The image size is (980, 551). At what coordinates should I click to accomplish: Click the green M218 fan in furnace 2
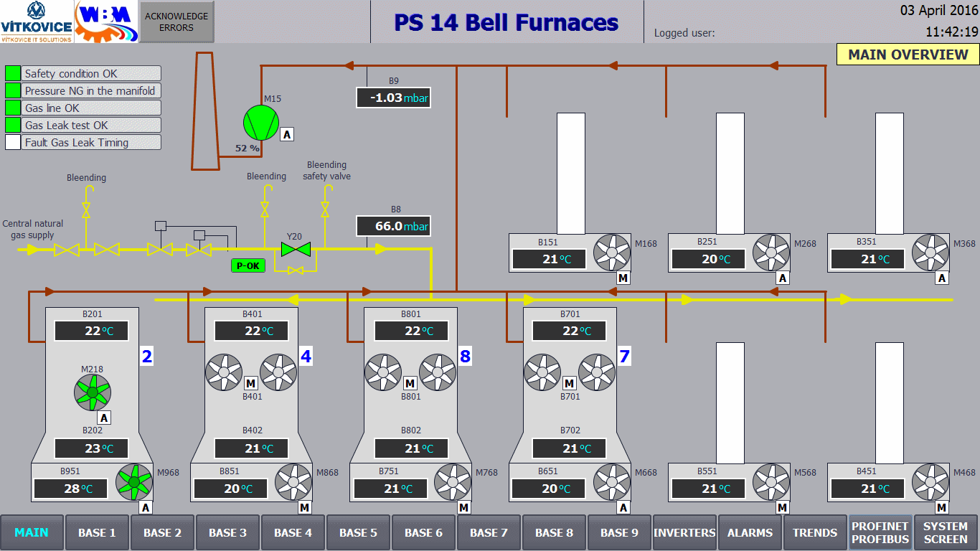click(x=93, y=393)
